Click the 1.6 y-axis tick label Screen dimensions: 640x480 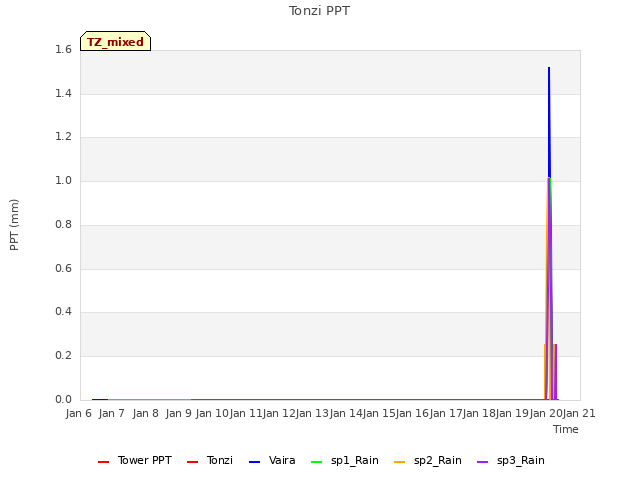[63, 49]
